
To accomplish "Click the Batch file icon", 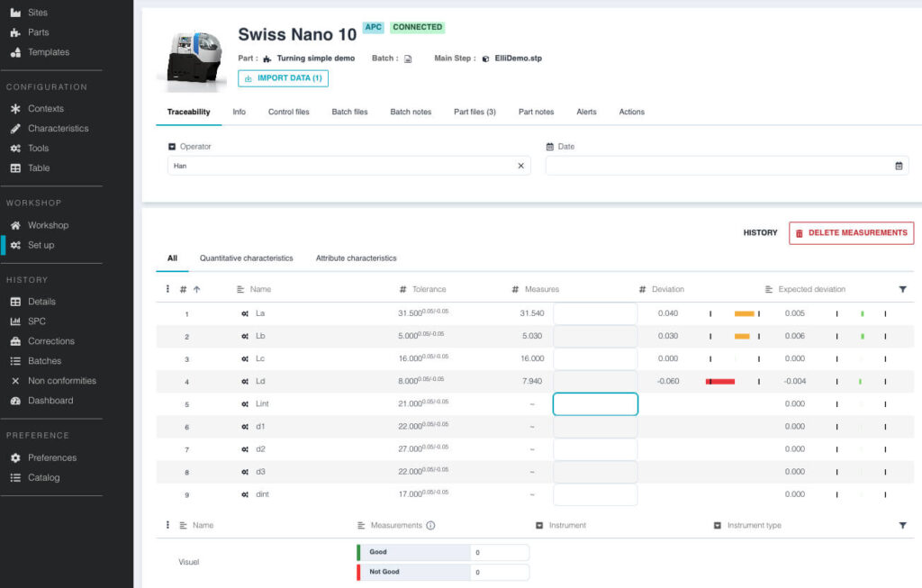I will click(408, 59).
